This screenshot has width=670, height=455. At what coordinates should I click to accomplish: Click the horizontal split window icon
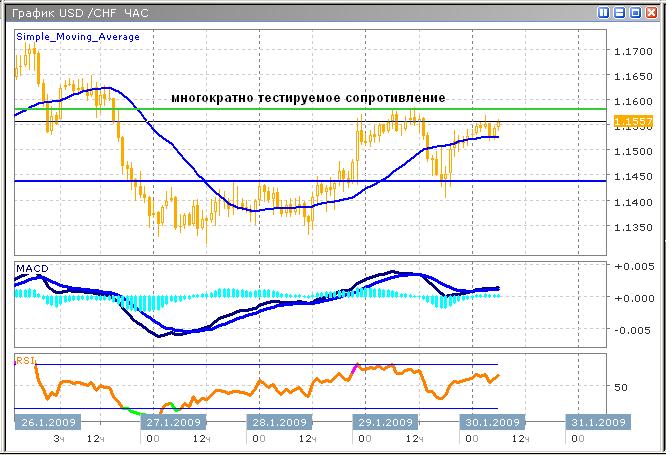[620, 12]
